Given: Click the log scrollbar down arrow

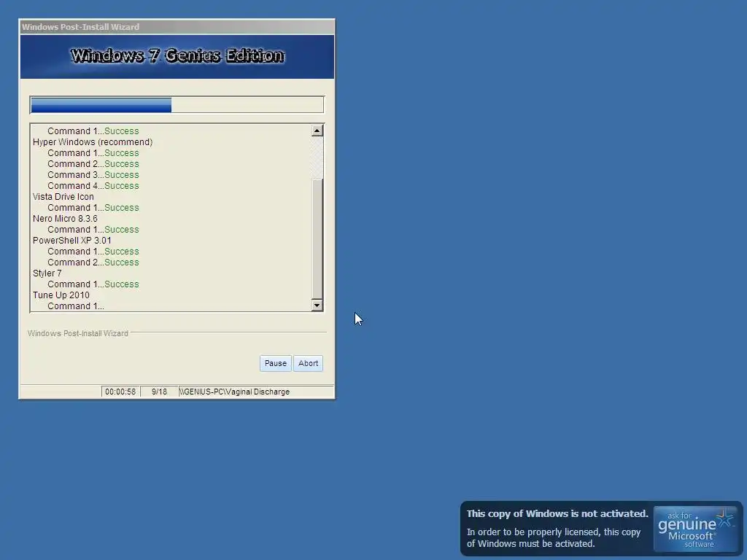Looking at the screenshot, I should [317, 306].
